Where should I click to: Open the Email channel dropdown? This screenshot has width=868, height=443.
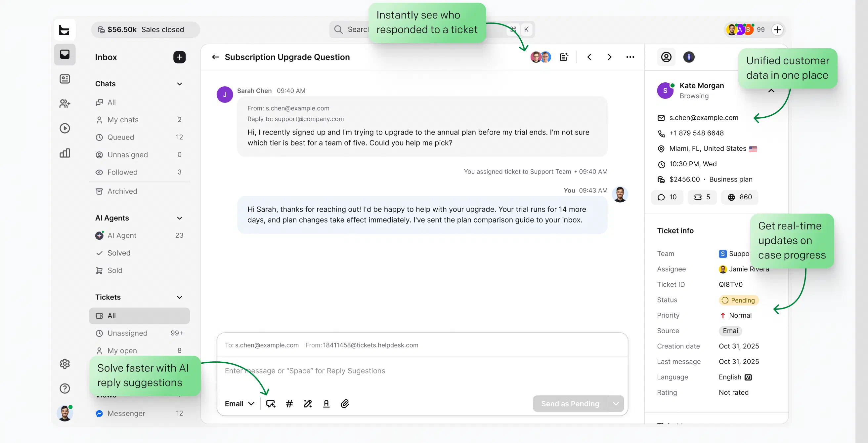pos(239,404)
